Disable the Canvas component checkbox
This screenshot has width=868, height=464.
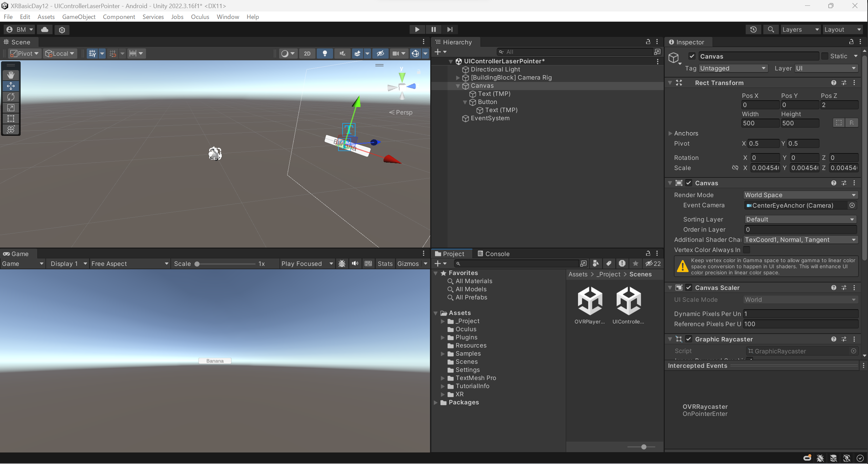coord(689,183)
